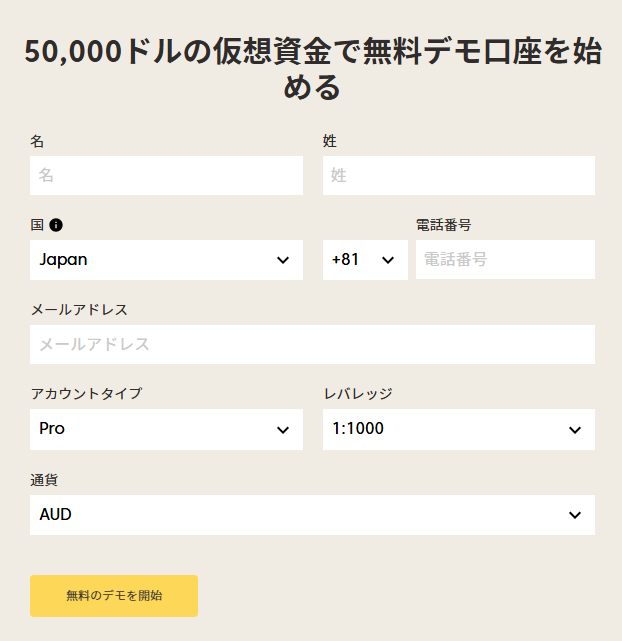The height and width of the screenshot is (641, 622).
Task: Click into the 電話番号 phone input
Action: click(505, 260)
